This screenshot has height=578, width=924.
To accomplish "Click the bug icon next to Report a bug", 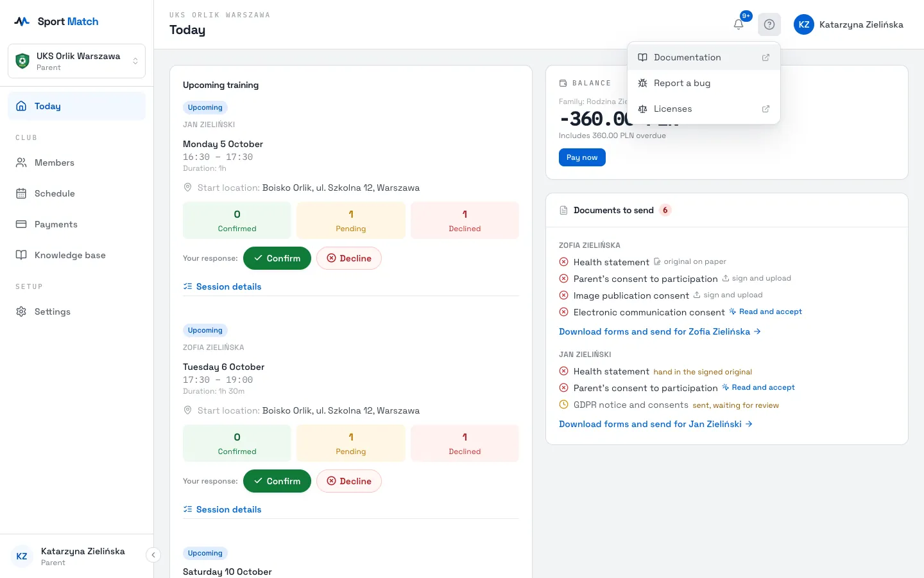I will click(x=642, y=83).
